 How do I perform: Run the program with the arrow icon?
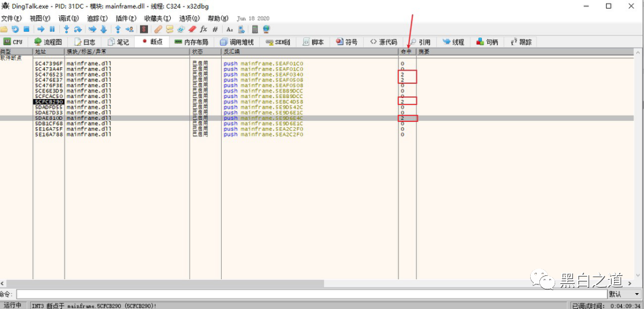[x=41, y=29]
